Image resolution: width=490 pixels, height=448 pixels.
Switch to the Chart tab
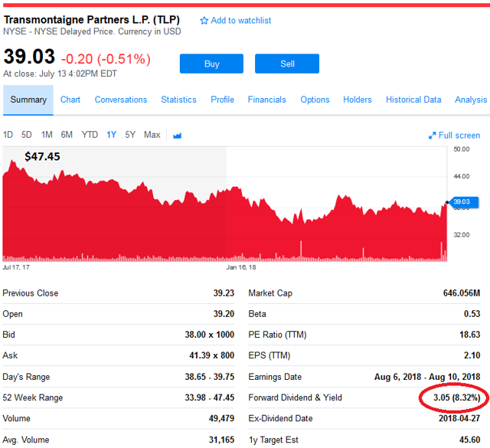coord(70,100)
